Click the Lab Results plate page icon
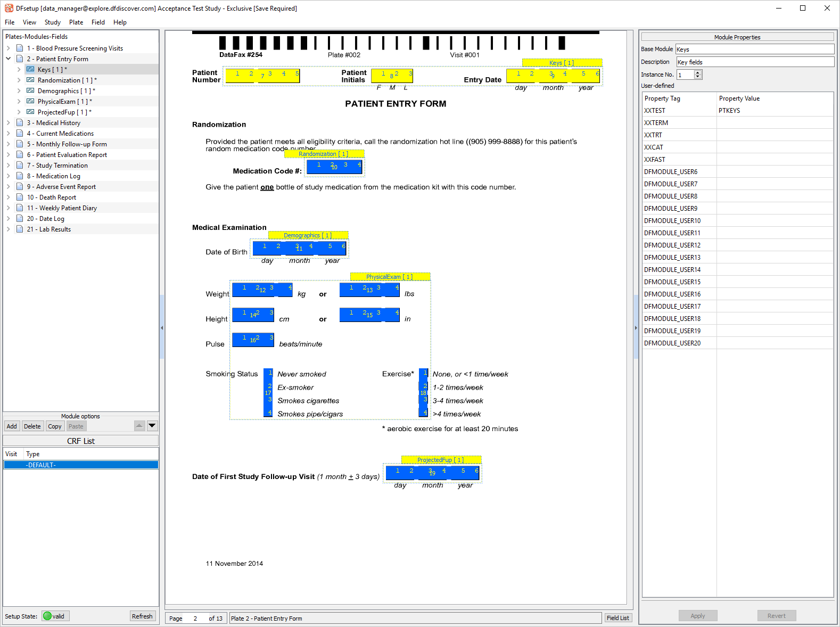The image size is (840, 627). [x=20, y=229]
